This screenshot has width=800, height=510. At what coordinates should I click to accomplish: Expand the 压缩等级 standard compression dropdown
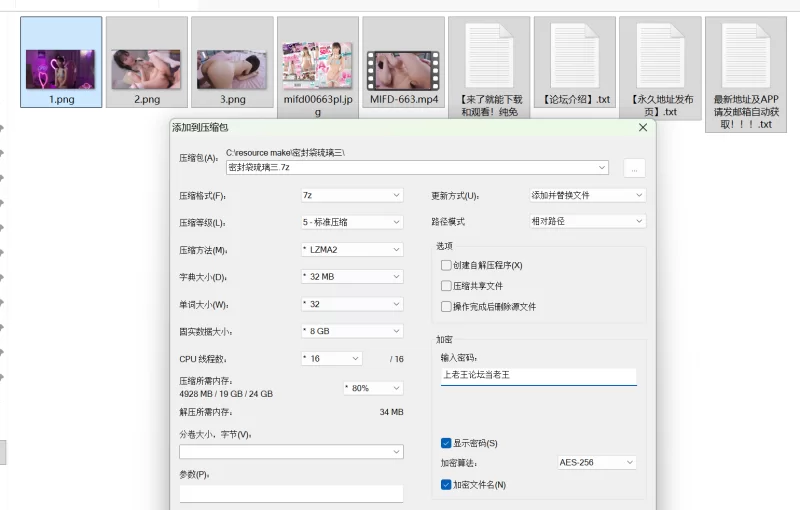point(352,222)
